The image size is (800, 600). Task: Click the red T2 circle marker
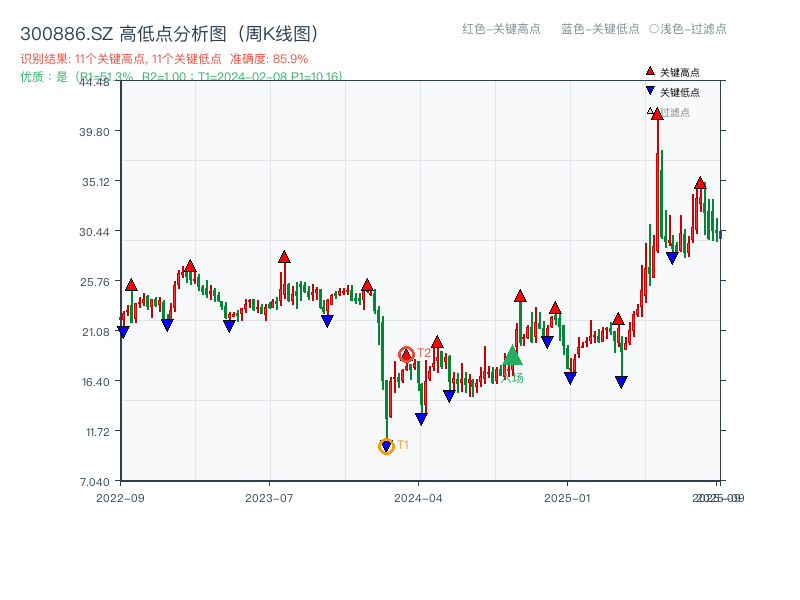point(406,354)
